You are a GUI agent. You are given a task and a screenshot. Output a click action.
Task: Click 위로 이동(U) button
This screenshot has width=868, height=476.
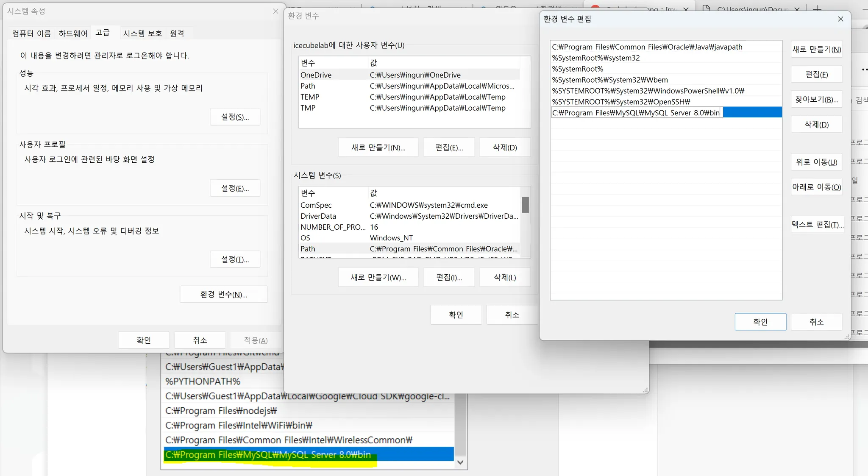816,162
